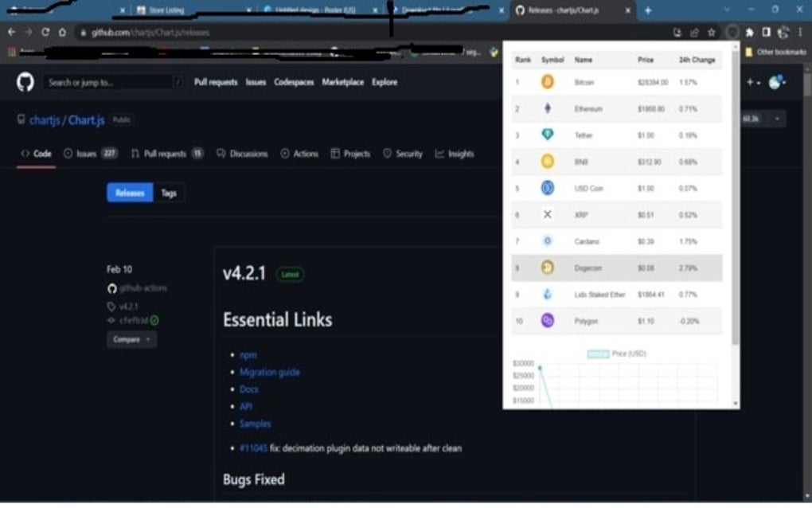The image size is (812, 508).
Task: Open the Chrome profile avatar
Action: [783, 32]
